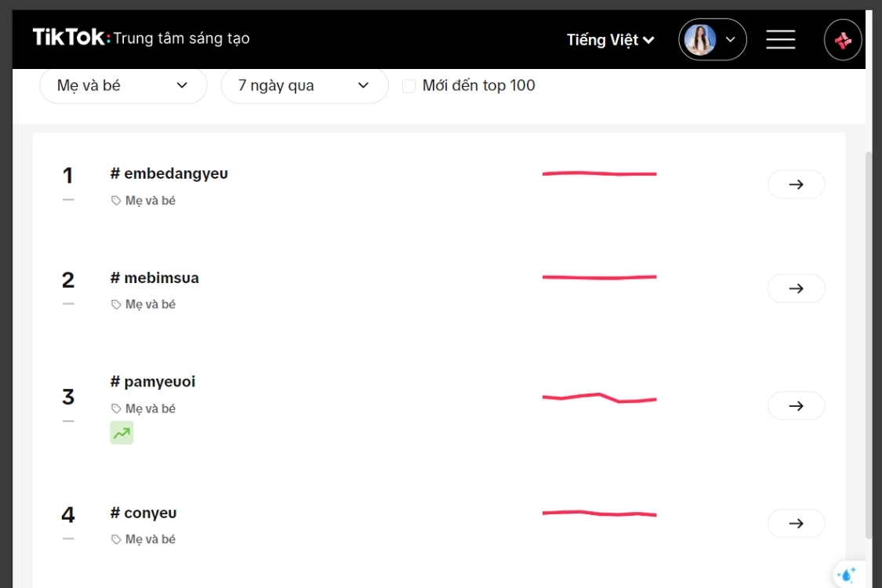Click the red sparkle icon in header
This screenshot has width=882, height=588.
click(x=843, y=40)
